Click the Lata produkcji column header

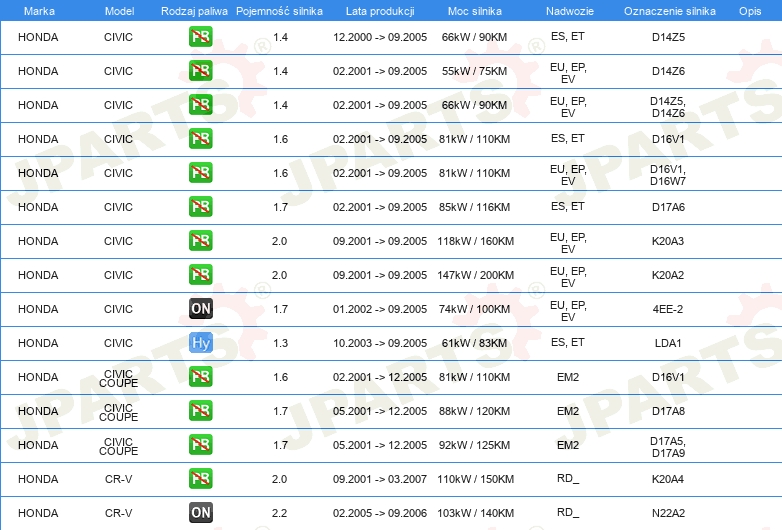pyautogui.click(x=380, y=11)
